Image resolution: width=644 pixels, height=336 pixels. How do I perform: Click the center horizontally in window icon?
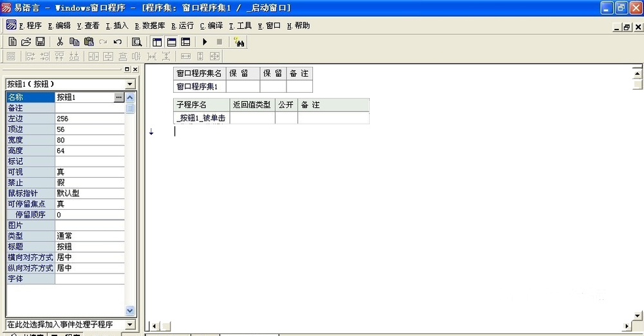coord(93,56)
